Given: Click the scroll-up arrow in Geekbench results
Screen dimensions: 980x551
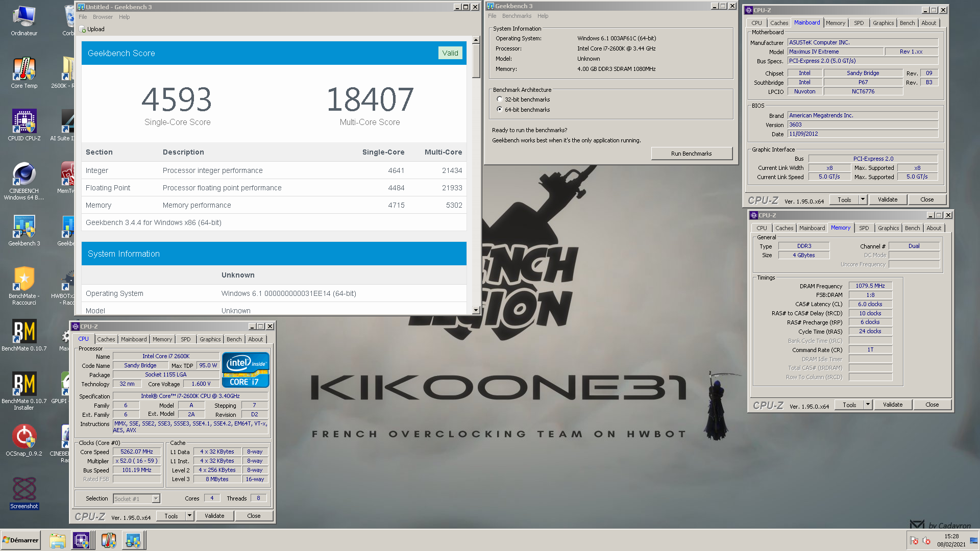Looking at the screenshot, I should click(476, 40).
